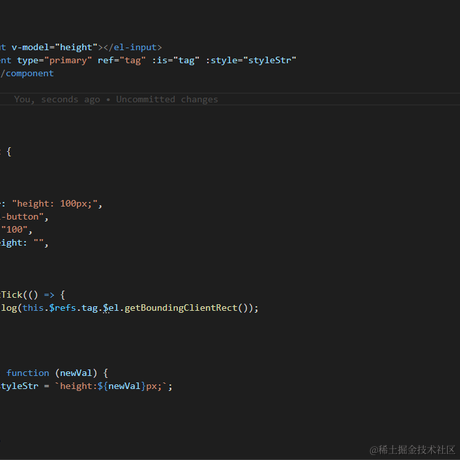460x460 pixels.
Task: Click getBoundingClientRect method call
Action: [x=180, y=308]
